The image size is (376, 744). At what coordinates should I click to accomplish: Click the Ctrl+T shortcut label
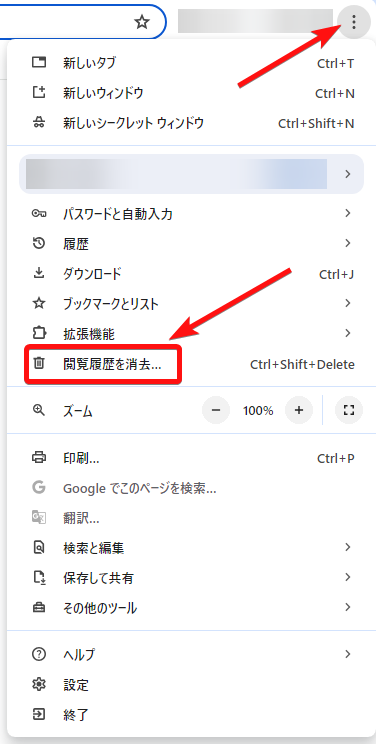(x=336, y=63)
